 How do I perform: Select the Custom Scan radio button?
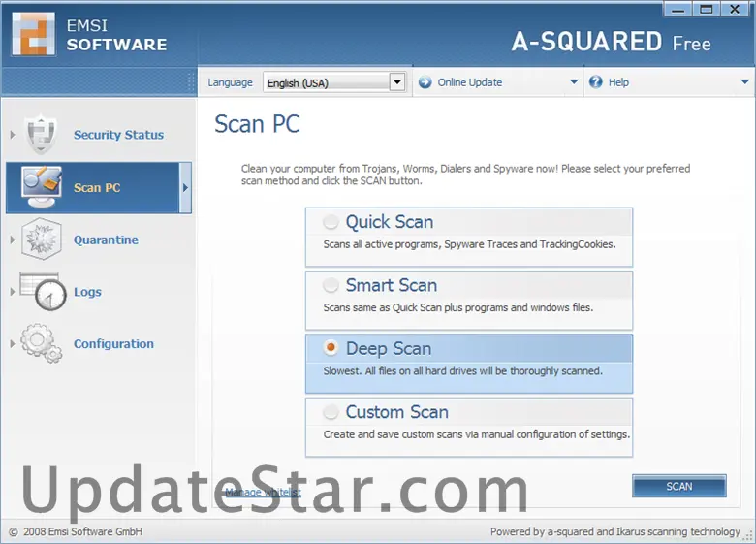(x=331, y=412)
